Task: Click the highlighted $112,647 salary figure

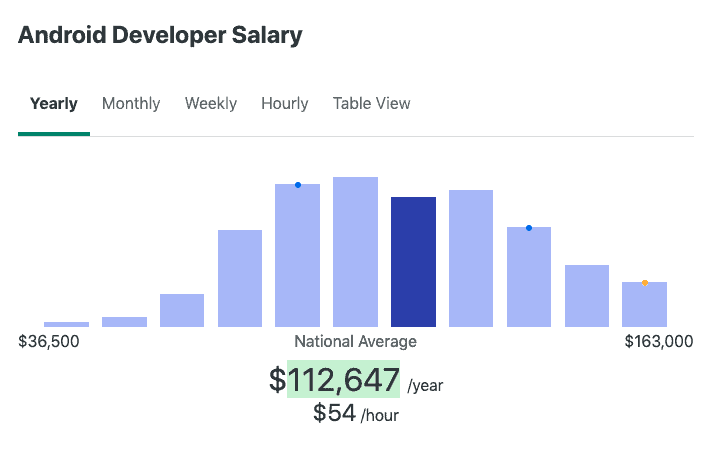Action: point(343,380)
